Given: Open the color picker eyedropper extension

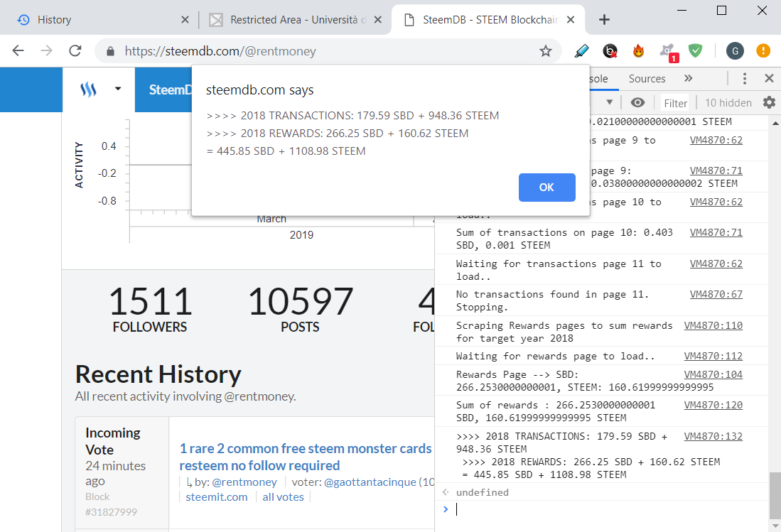Looking at the screenshot, I should point(581,50).
